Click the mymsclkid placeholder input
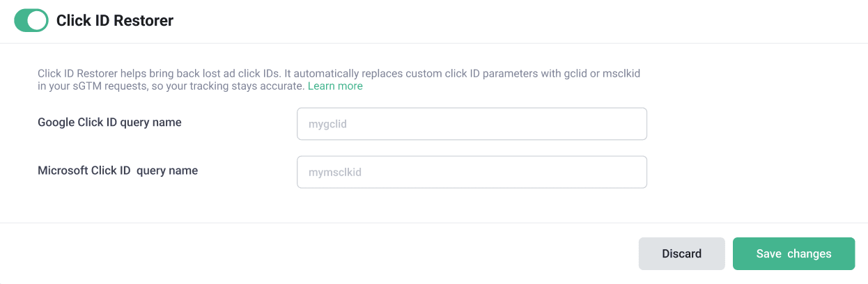Viewport: 868px width, 284px height. [x=472, y=172]
